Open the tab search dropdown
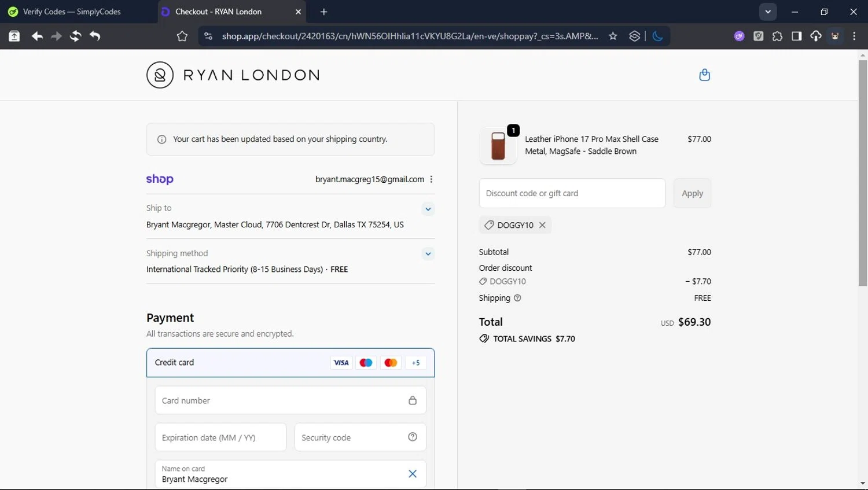The width and height of the screenshot is (868, 490). (x=768, y=12)
